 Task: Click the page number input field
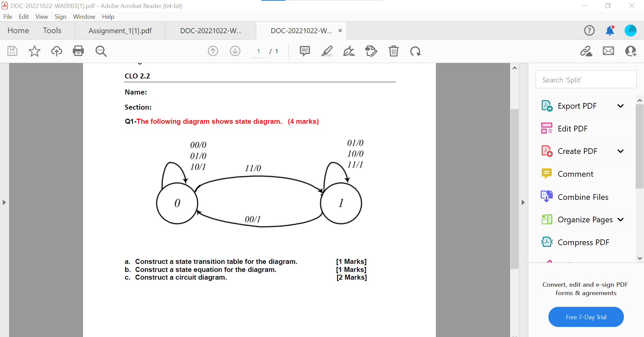(259, 51)
